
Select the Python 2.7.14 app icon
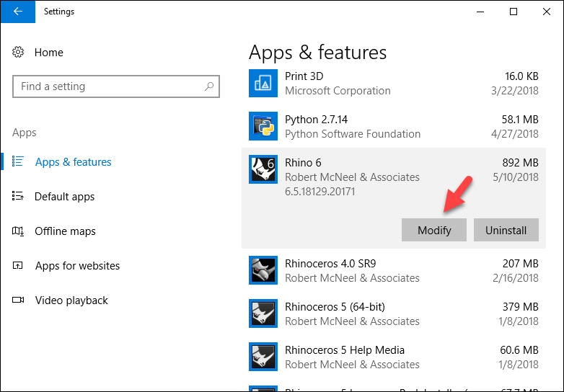pos(263,126)
